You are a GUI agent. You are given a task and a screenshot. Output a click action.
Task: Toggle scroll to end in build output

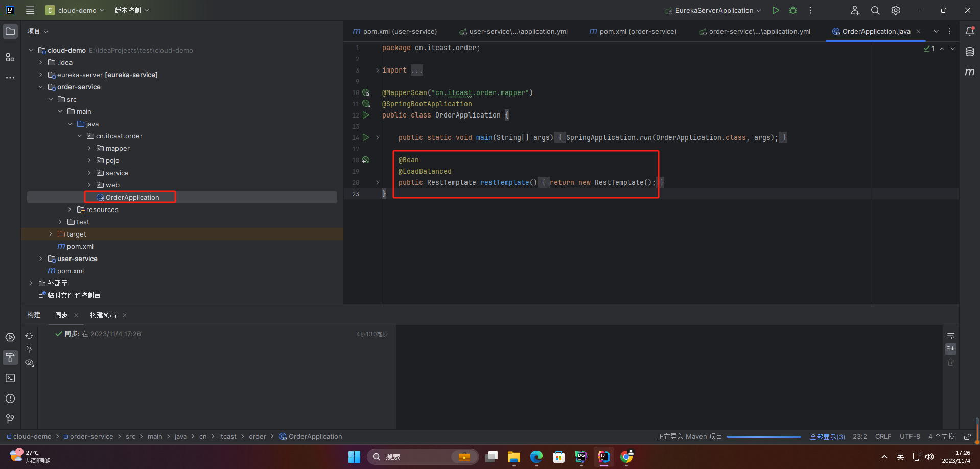point(951,349)
